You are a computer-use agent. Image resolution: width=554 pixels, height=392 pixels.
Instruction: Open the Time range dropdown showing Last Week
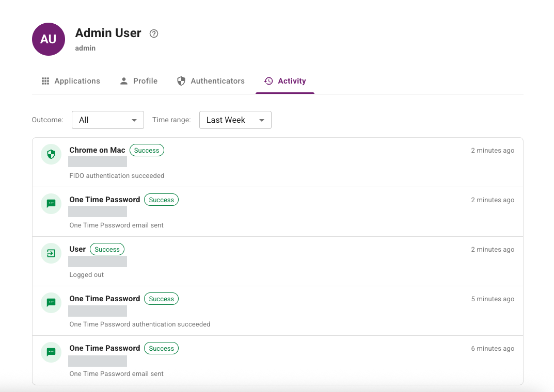click(235, 120)
